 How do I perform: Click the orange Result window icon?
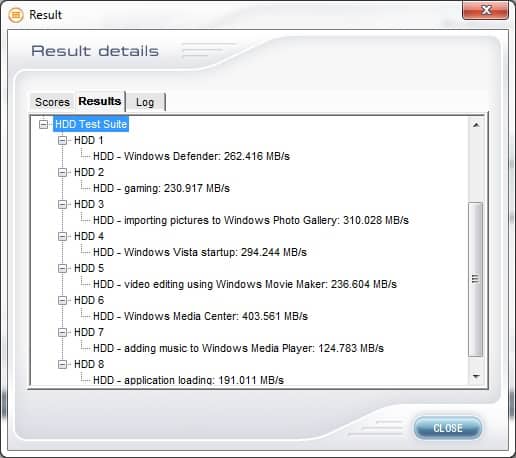(x=16, y=15)
